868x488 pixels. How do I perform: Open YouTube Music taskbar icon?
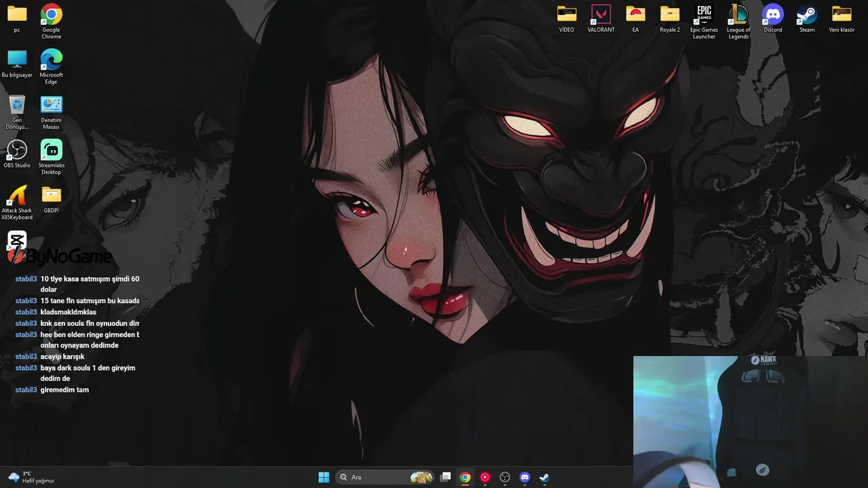pos(485,477)
